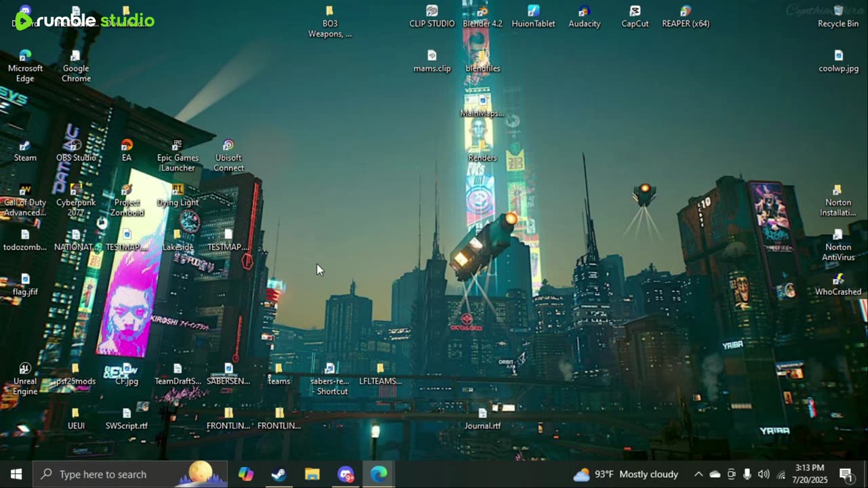Select the sabers-re Shortcut icon

330,379
